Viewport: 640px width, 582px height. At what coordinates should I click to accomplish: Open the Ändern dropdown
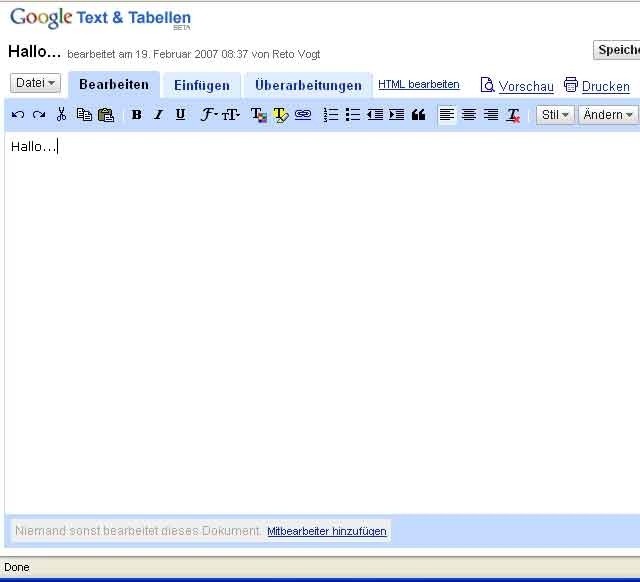608,115
